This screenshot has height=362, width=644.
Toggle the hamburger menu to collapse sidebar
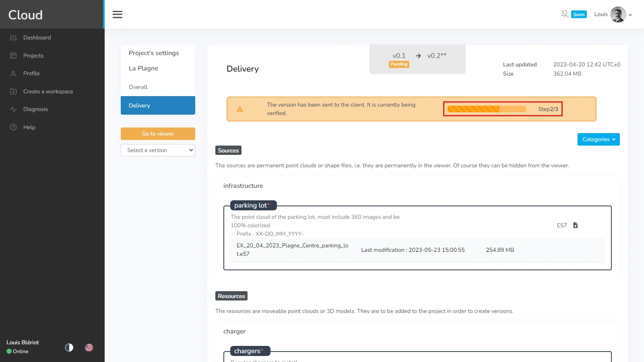[x=118, y=14]
